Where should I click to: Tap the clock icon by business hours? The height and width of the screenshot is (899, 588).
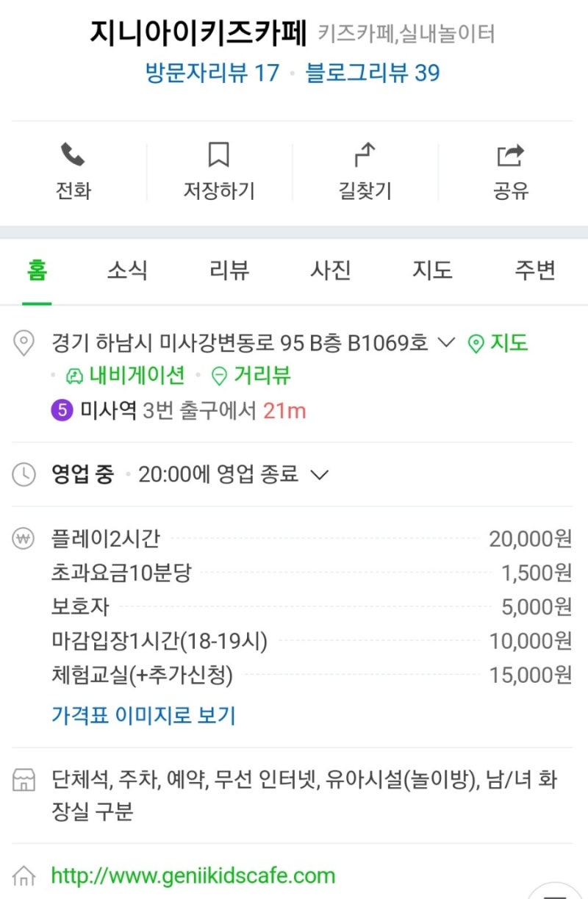[24, 475]
